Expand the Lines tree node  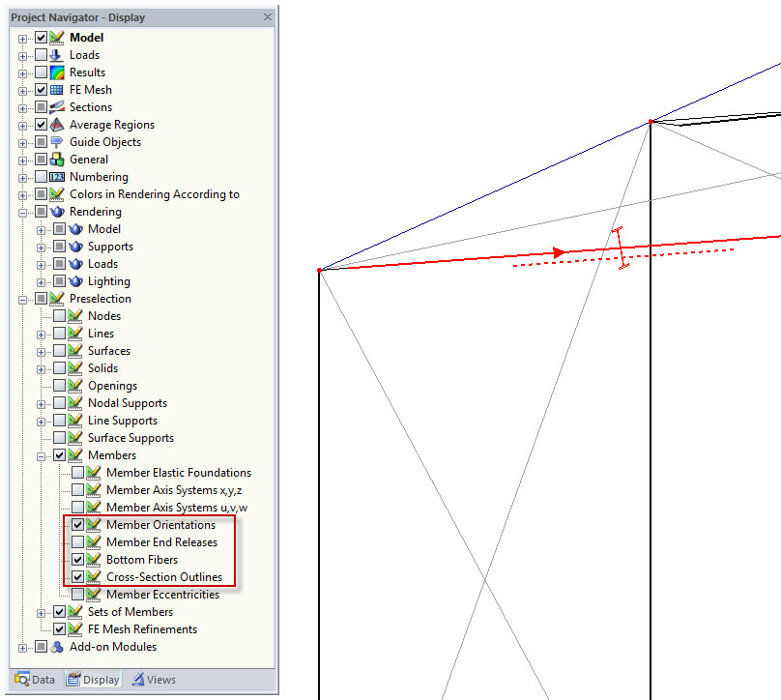[x=41, y=335]
